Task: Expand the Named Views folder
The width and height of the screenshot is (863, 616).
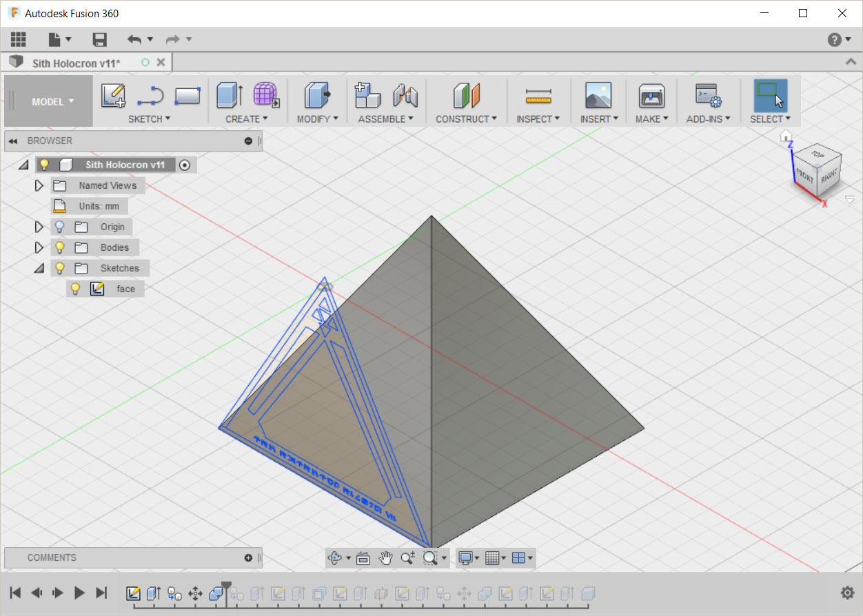Action: (x=39, y=185)
